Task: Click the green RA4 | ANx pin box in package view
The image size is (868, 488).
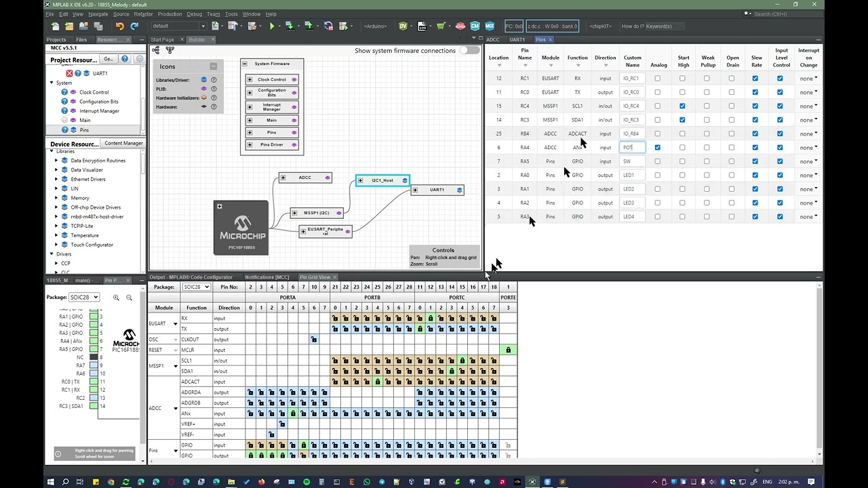Action: point(94,342)
